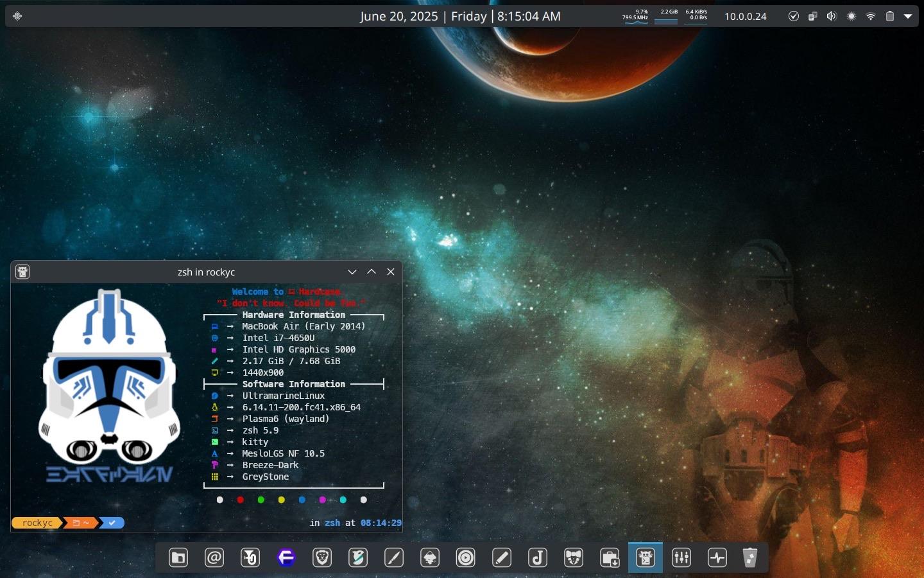
Task: Launch the email client with the @ icon
Action: click(x=214, y=557)
